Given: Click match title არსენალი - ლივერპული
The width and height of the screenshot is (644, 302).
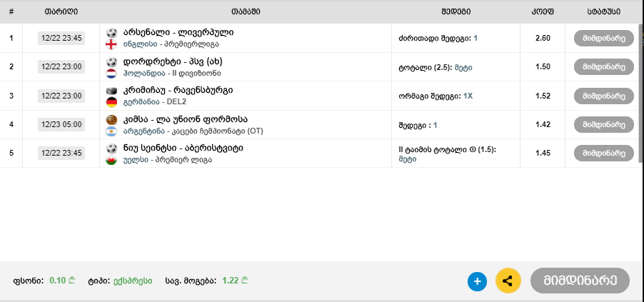Looking at the screenshot, I should (178, 32).
